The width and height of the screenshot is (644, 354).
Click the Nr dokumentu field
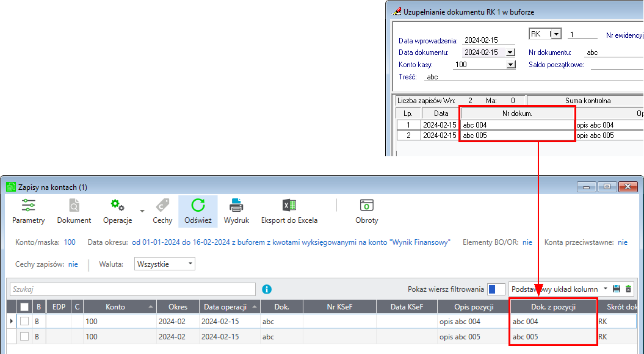coord(613,52)
